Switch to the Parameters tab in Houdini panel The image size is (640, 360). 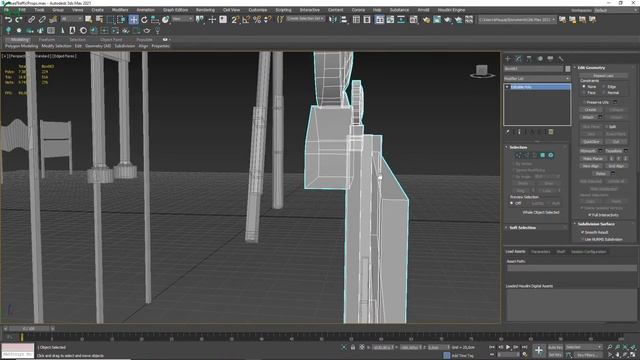click(541, 251)
